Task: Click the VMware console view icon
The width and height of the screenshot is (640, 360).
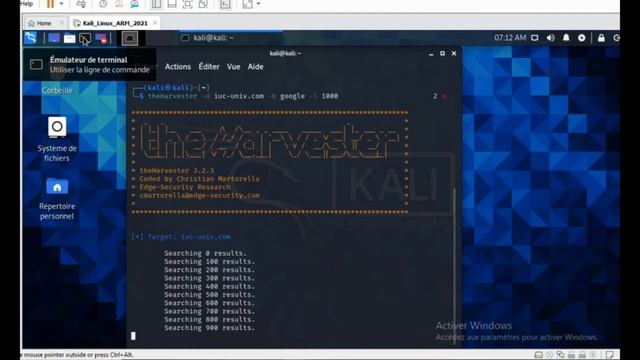Action: (x=225, y=4)
